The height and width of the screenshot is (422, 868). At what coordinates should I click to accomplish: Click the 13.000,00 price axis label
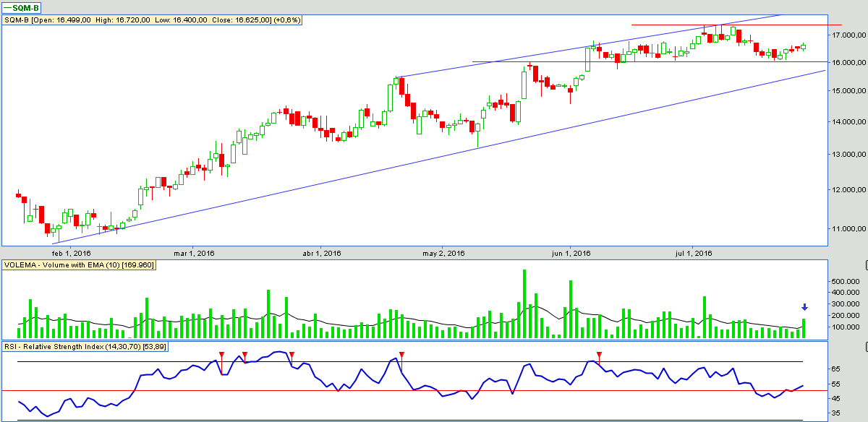click(x=848, y=155)
